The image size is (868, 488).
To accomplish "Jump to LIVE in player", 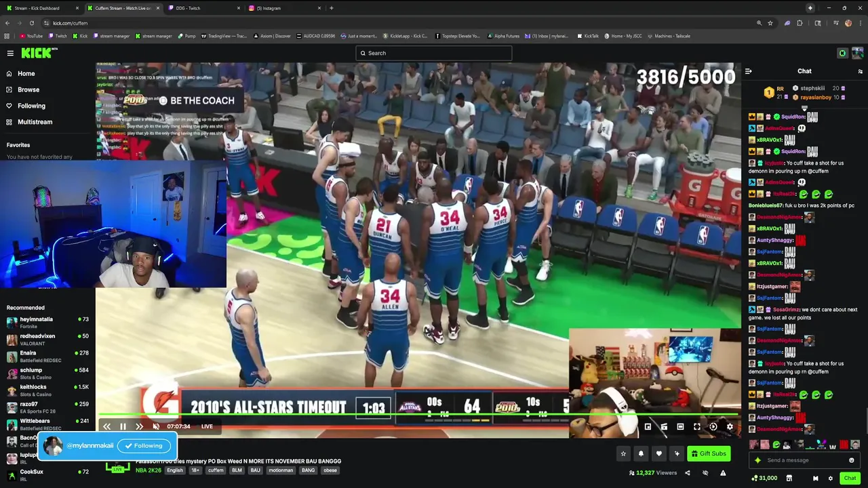I will tap(207, 426).
